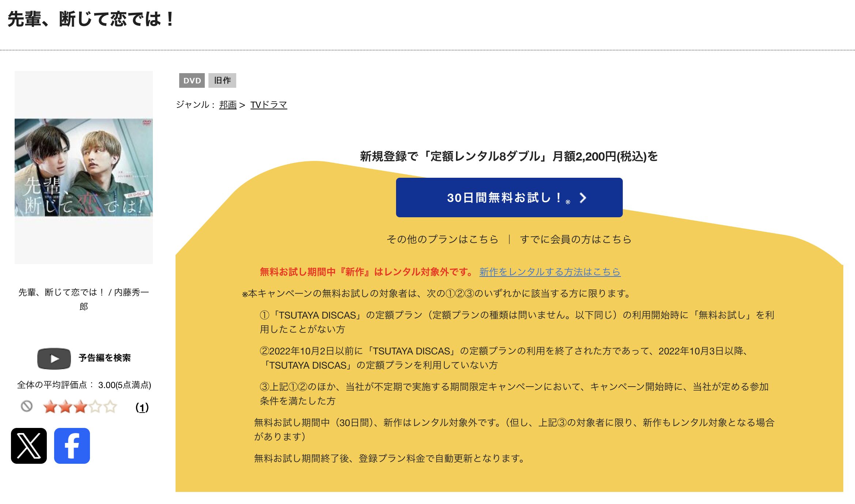Viewport: 855px width, 504px height.
Task: Open すでに会員の方はこちら link
Action: [576, 239]
